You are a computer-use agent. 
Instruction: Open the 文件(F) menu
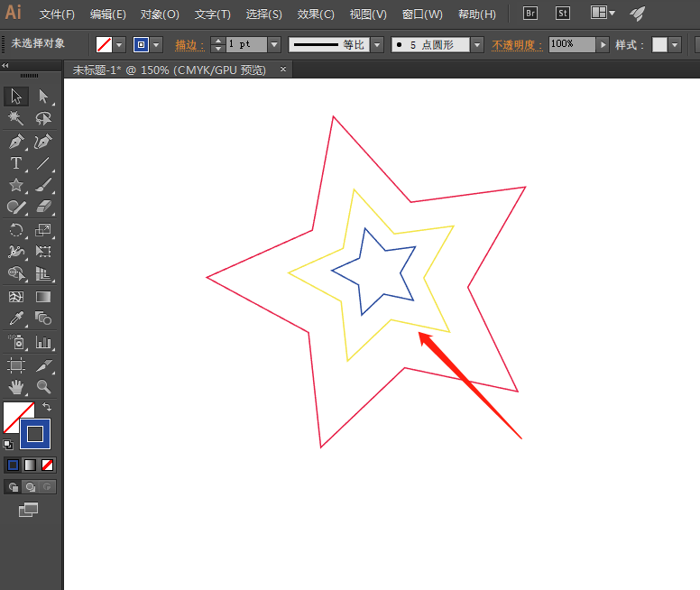pos(58,14)
